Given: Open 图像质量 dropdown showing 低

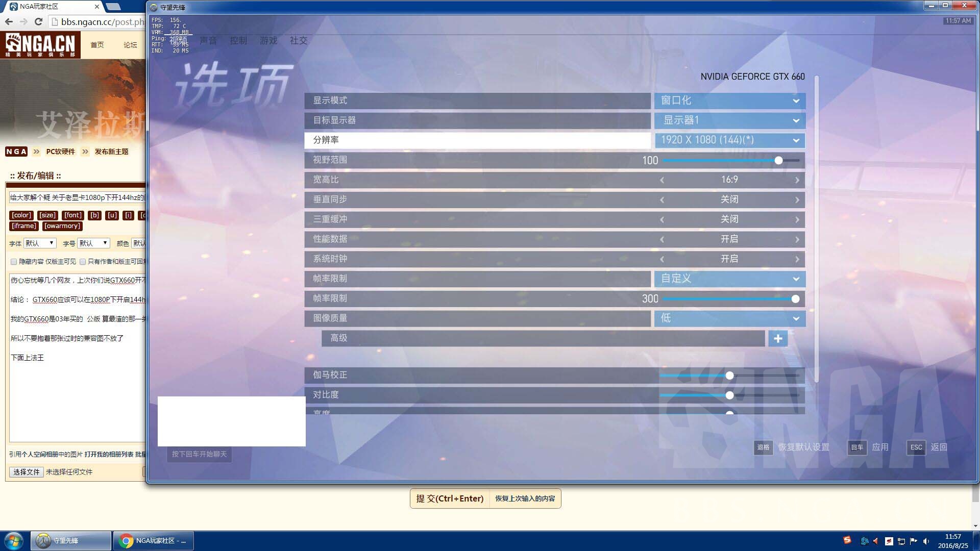Looking at the screenshot, I should tap(730, 318).
